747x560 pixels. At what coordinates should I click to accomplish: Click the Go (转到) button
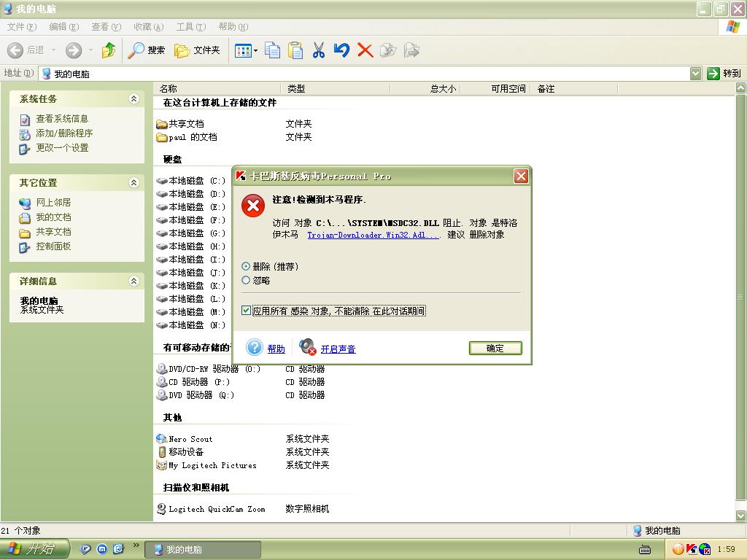click(x=724, y=74)
